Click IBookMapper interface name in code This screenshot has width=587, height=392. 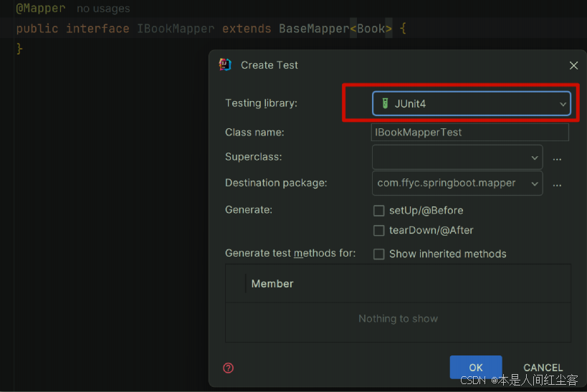tap(176, 29)
